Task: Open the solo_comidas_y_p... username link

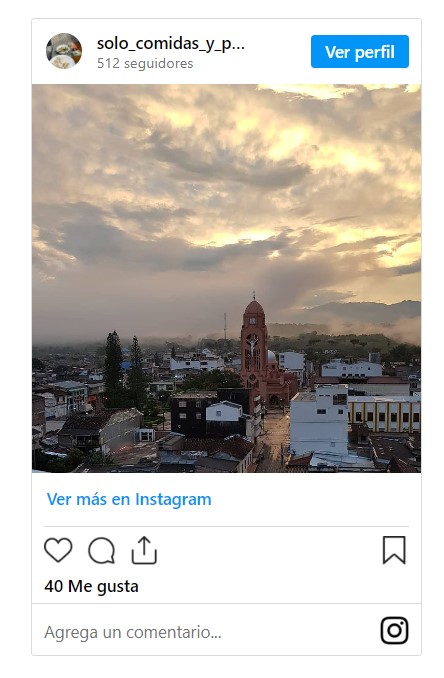Action: click(x=171, y=44)
